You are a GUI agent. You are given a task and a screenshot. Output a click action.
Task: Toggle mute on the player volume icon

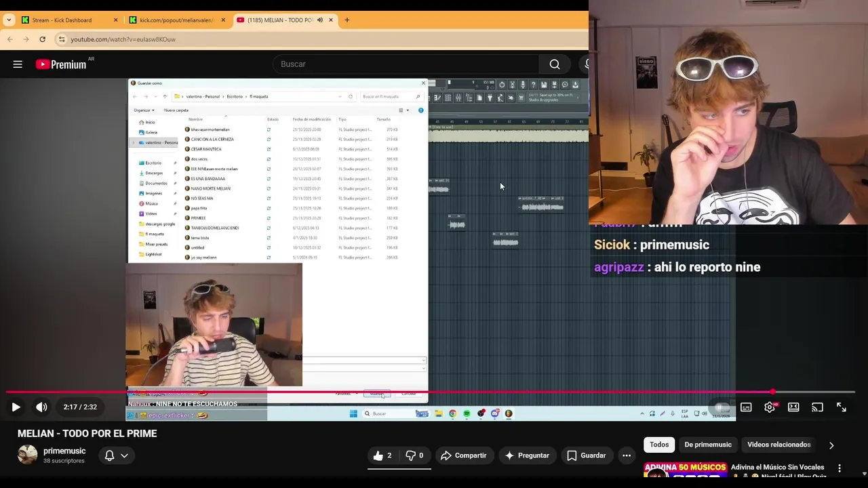(41, 407)
